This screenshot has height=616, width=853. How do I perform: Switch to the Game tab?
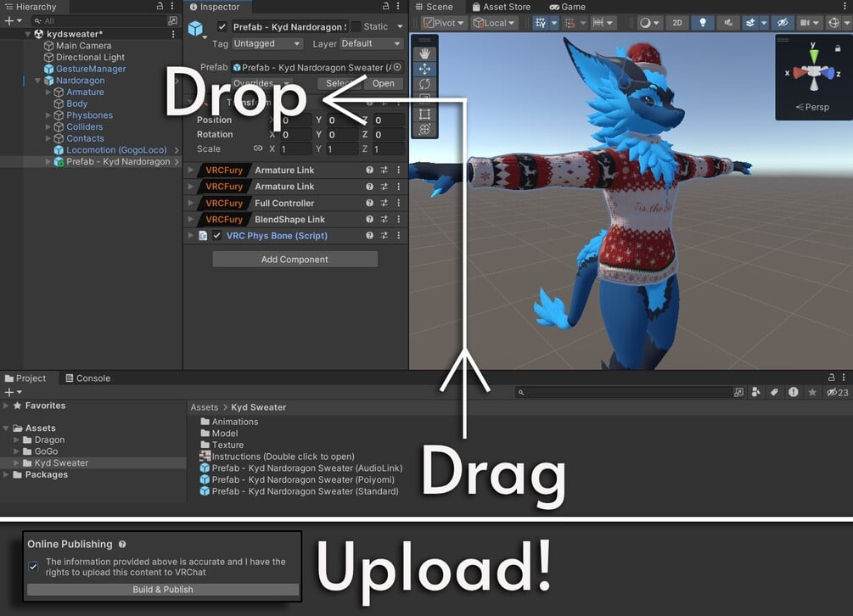click(568, 7)
